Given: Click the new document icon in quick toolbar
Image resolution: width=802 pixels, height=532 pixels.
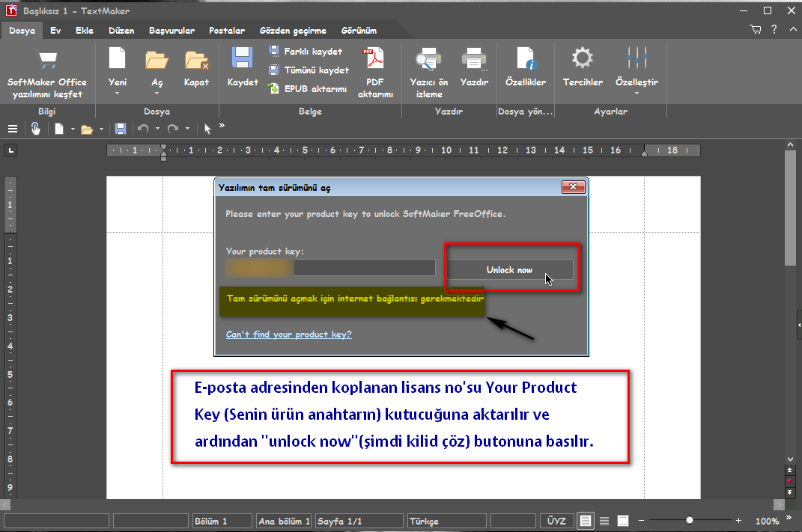Looking at the screenshot, I should 59,129.
